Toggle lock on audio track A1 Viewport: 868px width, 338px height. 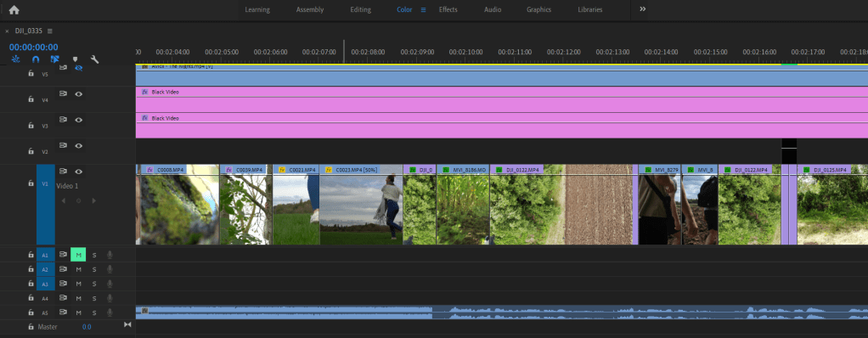(x=31, y=255)
